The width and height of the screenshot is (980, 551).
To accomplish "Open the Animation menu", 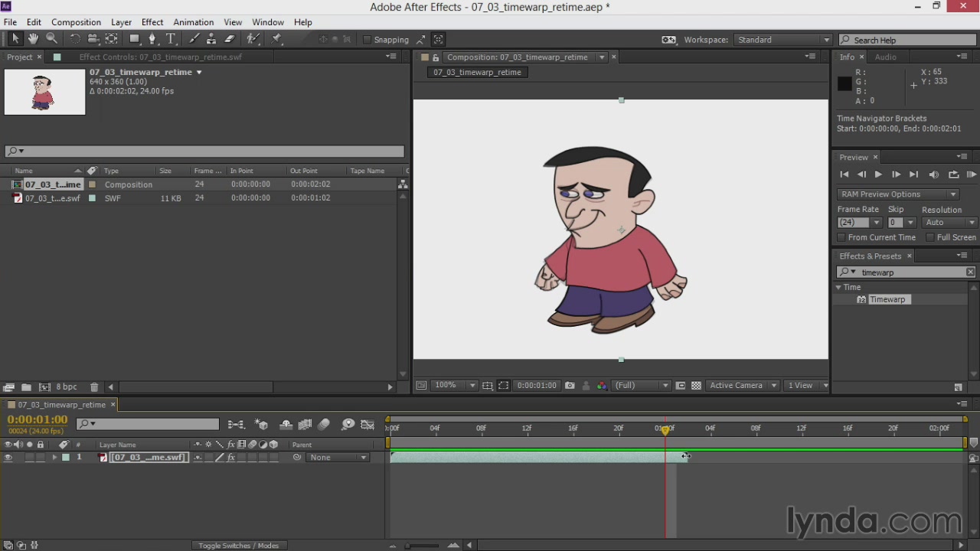I will (193, 22).
